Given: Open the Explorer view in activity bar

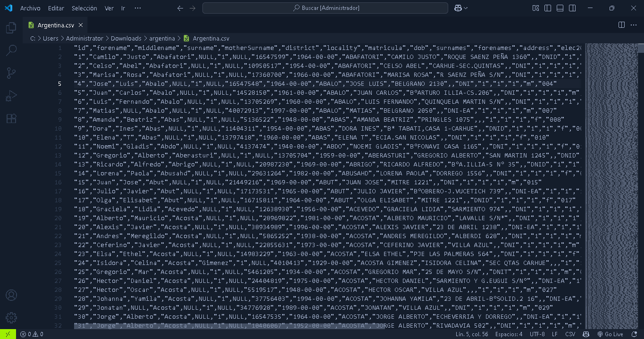Looking at the screenshot, I should point(11,28).
